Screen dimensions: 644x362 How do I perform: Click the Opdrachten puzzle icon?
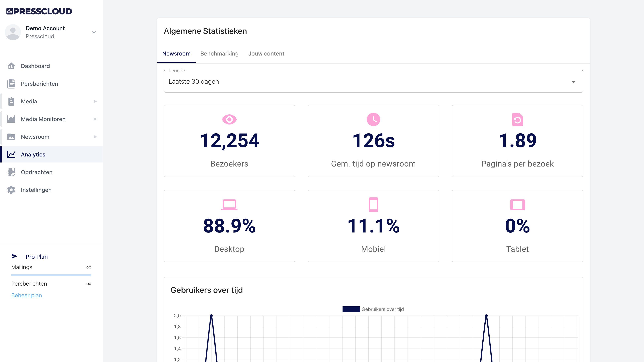click(11, 172)
